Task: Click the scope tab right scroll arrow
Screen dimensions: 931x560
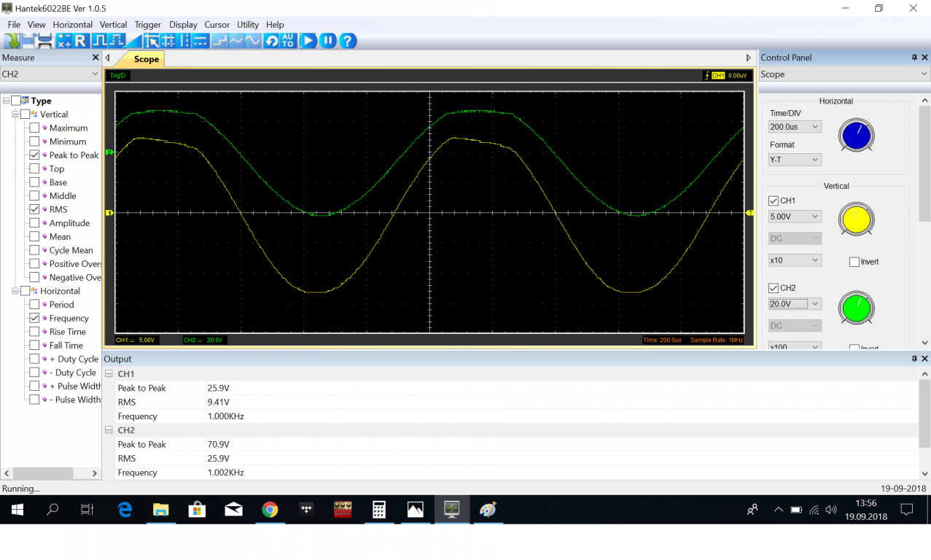Action: [748, 58]
